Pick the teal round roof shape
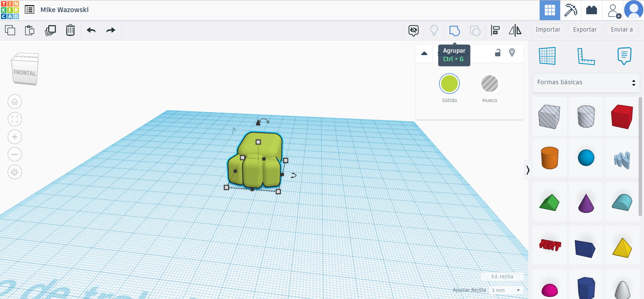 click(x=622, y=202)
